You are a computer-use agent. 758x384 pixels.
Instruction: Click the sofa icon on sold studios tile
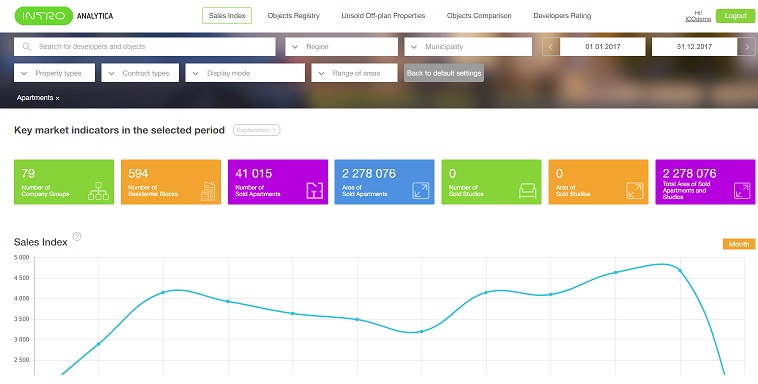click(x=527, y=191)
